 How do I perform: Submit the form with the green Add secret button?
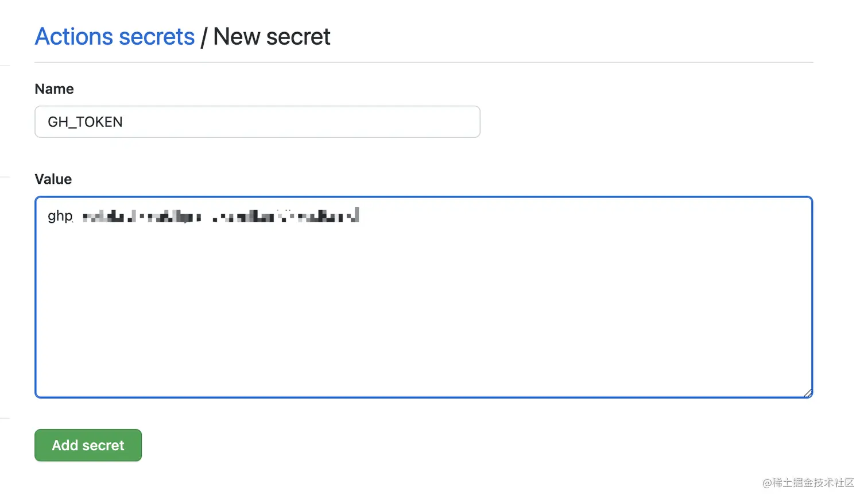click(x=88, y=445)
